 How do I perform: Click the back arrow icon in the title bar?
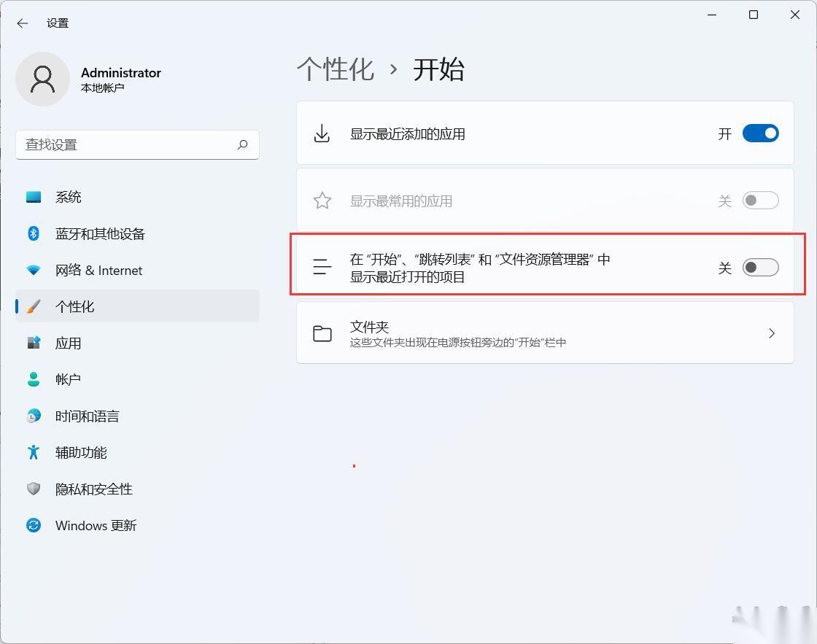pos(23,23)
